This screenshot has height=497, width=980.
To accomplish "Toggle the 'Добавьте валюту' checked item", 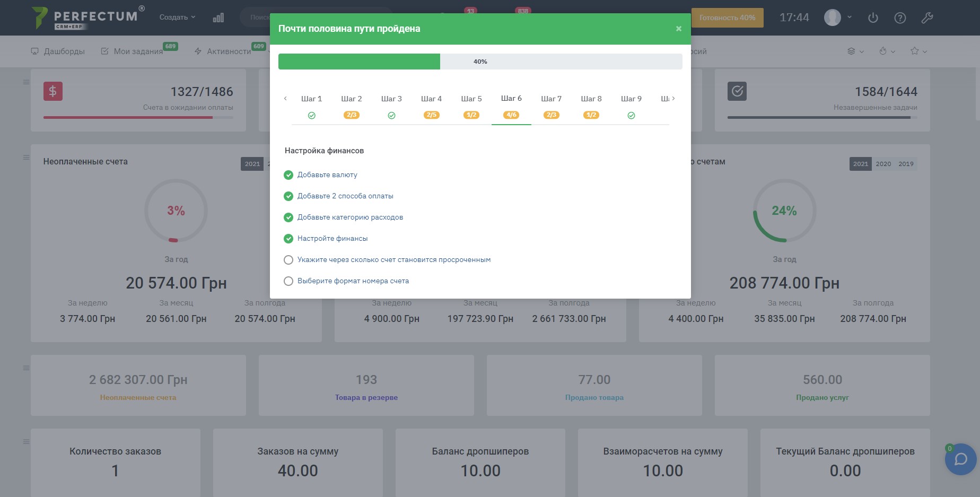I will point(288,175).
